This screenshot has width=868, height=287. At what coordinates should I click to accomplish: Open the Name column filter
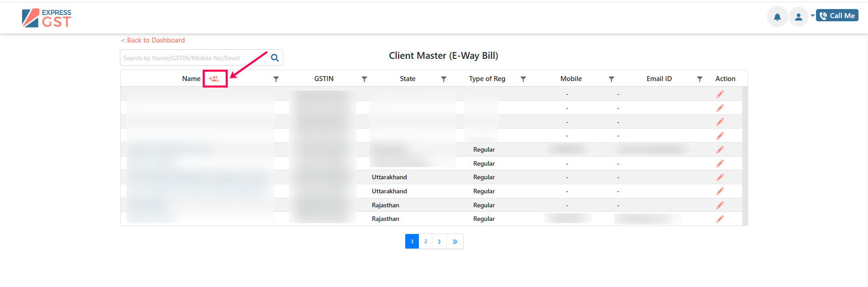pos(276,79)
